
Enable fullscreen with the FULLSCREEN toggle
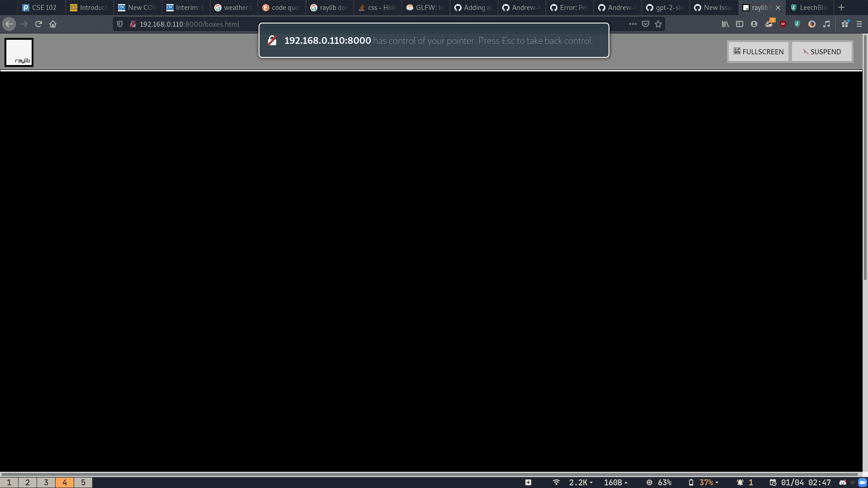758,52
